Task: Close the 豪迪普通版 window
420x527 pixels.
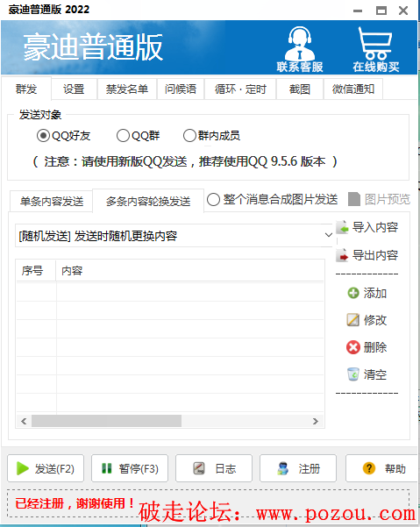Action: (403, 11)
